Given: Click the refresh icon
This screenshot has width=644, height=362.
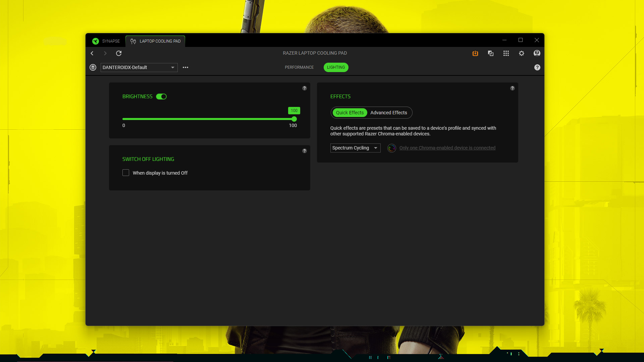Looking at the screenshot, I should [x=119, y=53].
